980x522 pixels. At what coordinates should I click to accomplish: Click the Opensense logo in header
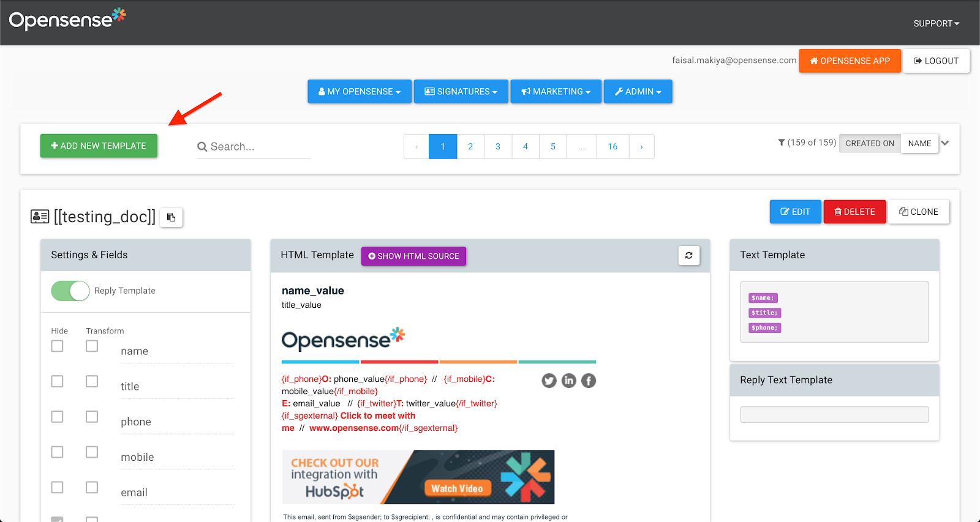pyautogui.click(x=67, y=20)
